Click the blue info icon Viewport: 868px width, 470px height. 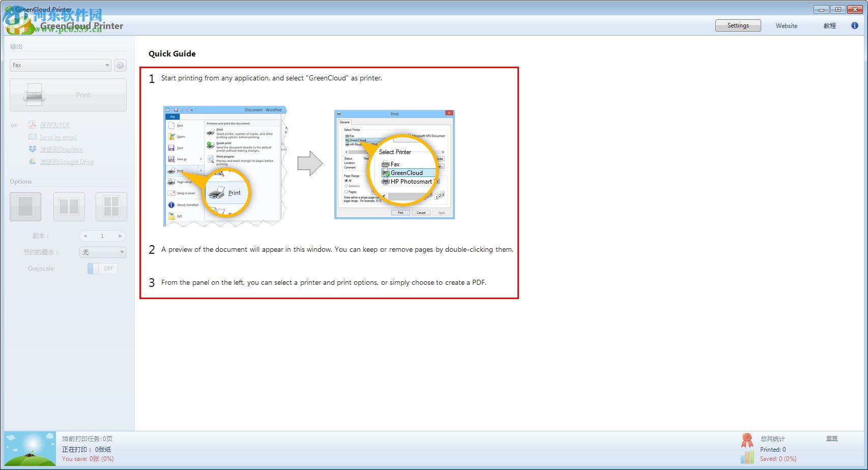[x=854, y=25]
